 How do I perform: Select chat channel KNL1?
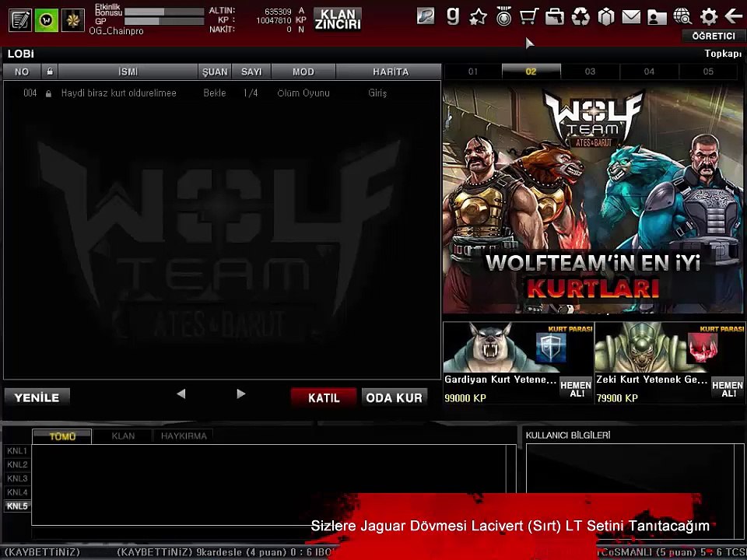click(17, 450)
